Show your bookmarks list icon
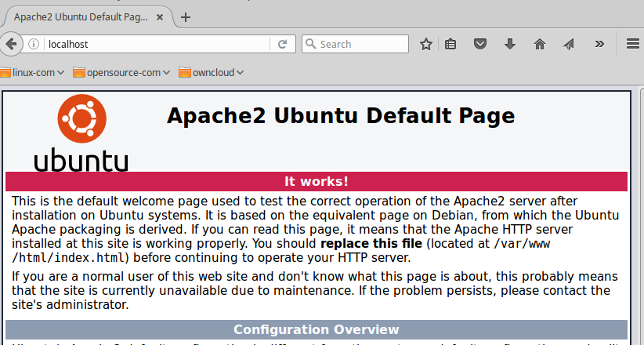644x345 pixels. click(x=451, y=45)
